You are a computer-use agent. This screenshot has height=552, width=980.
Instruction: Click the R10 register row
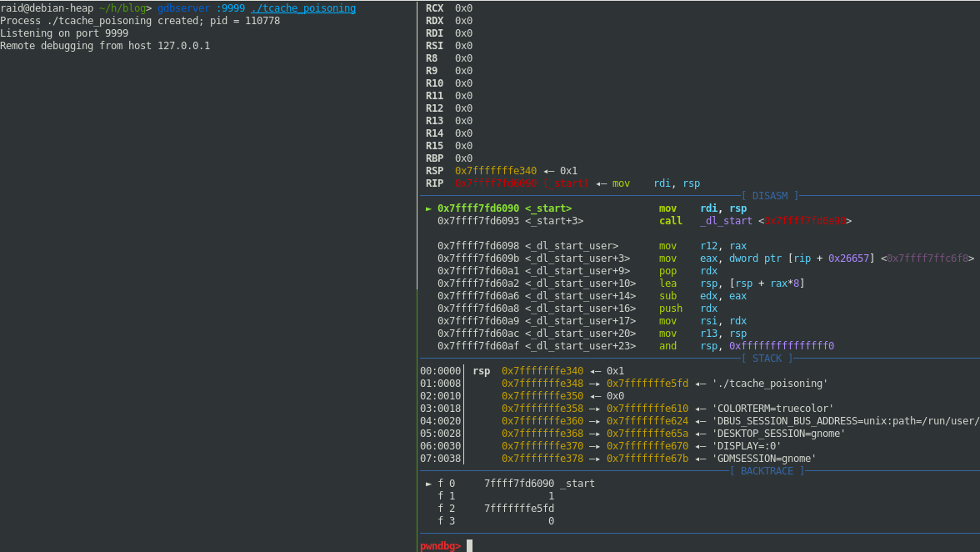tap(448, 83)
